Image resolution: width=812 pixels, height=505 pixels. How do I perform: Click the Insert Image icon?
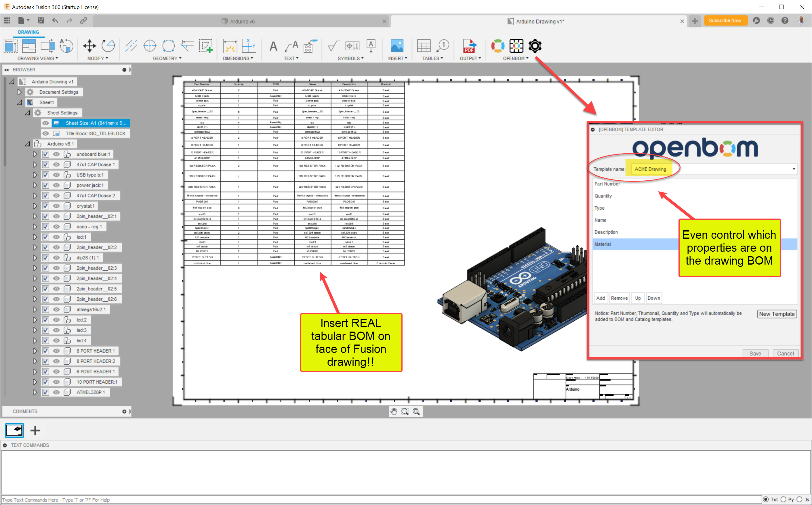397,46
